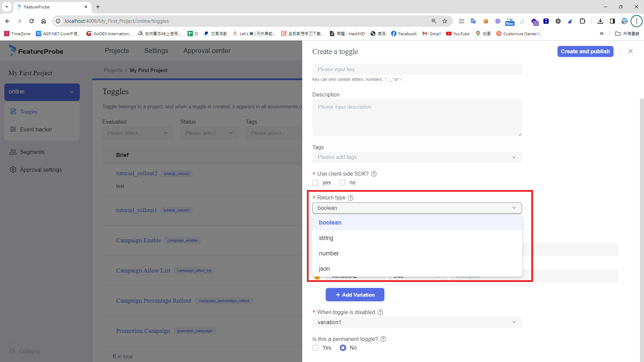This screenshot has height=362, width=644.
Task: Bookmark this page with the star icon
Action: pyautogui.click(x=445, y=21)
